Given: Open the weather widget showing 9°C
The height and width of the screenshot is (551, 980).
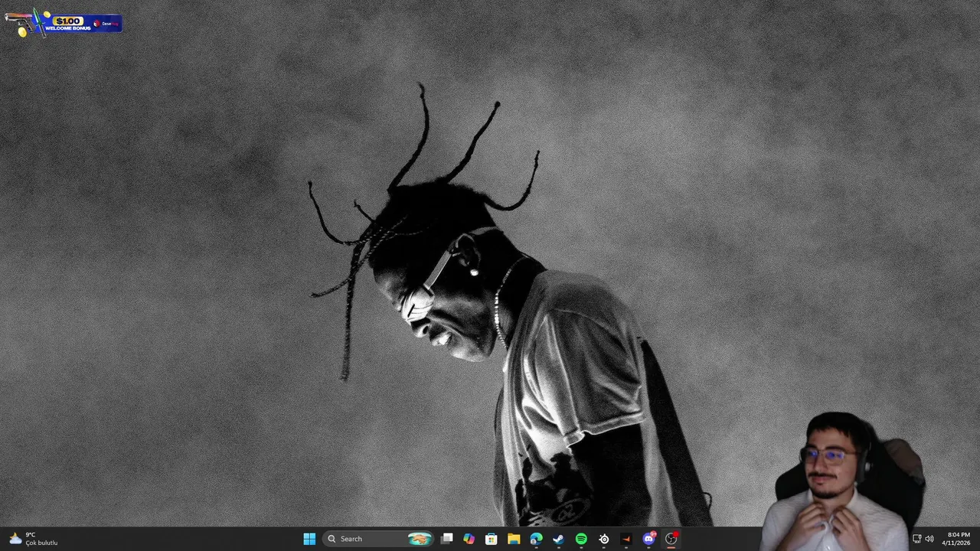Looking at the screenshot, I should point(33,539).
